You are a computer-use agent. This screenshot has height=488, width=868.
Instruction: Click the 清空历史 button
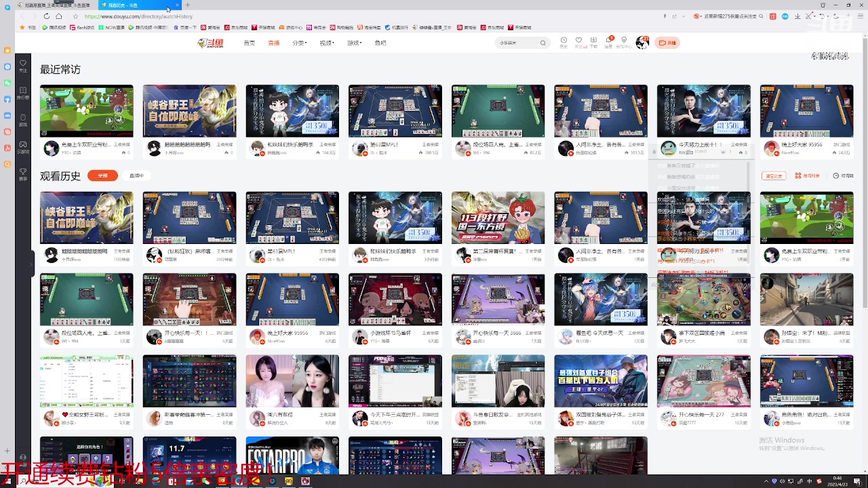pyautogui.click(x=774, y=176)
